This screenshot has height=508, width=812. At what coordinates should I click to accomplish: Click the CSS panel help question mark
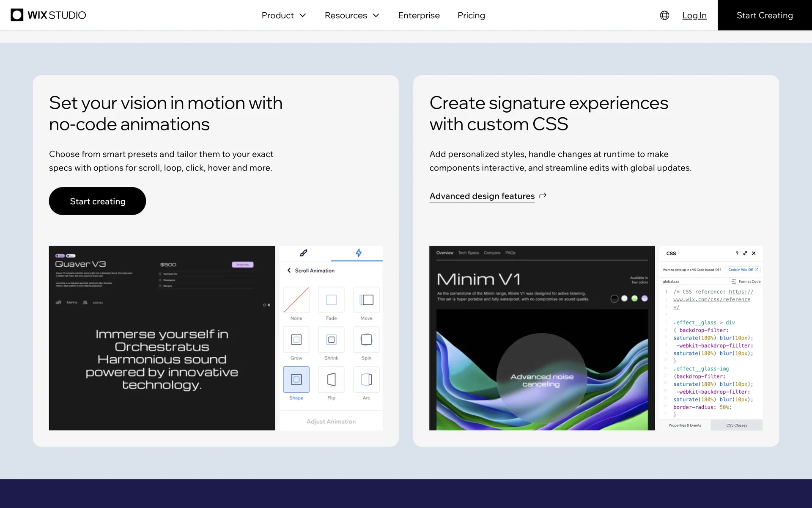point(737,253)
